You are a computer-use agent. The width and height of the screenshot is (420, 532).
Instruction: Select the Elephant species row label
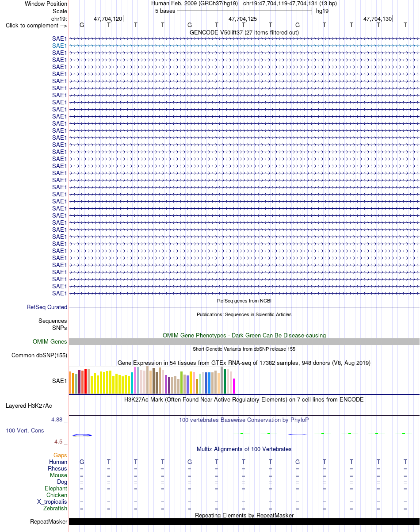coord(56,488)
